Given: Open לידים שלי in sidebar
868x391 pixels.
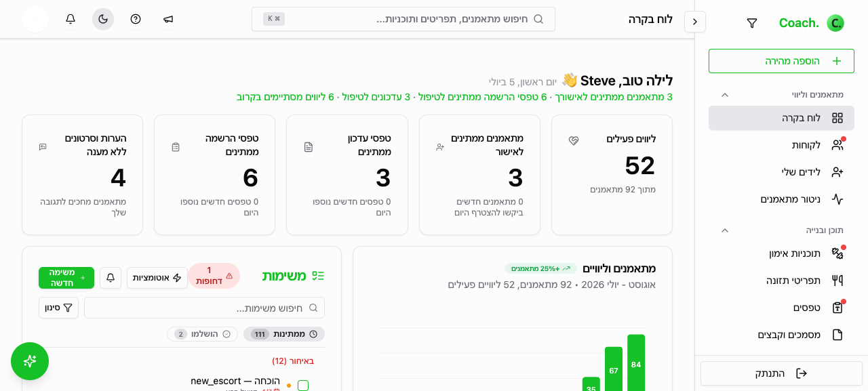Looking at the screenshot, I should 781,172.
